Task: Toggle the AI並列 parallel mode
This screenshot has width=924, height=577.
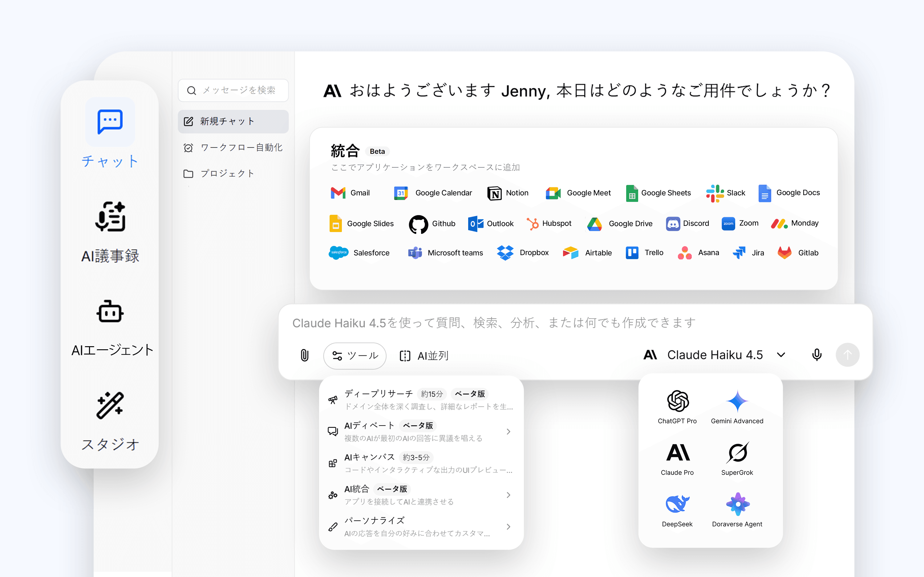Action: pos(424,356)
